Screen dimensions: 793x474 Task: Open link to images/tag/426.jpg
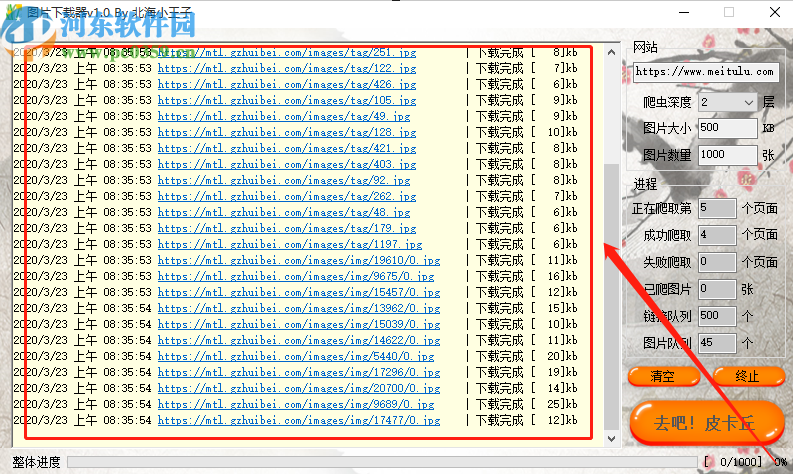[x=287, y=84]
